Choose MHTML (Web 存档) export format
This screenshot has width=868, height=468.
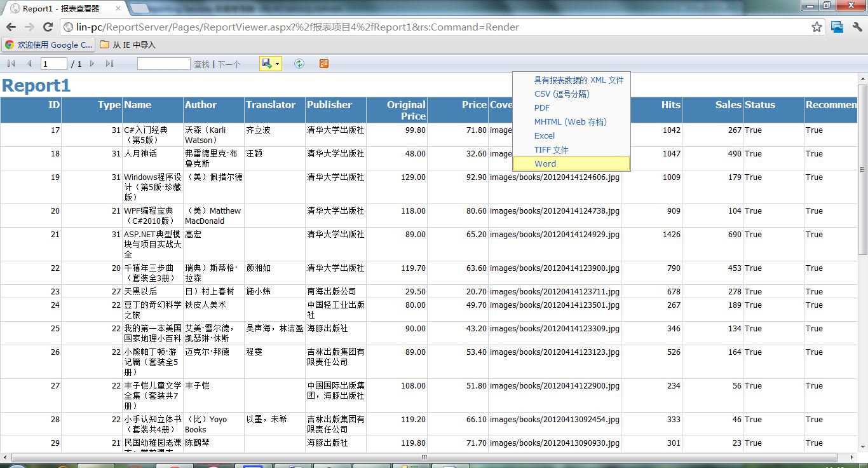tap(571, 122)
